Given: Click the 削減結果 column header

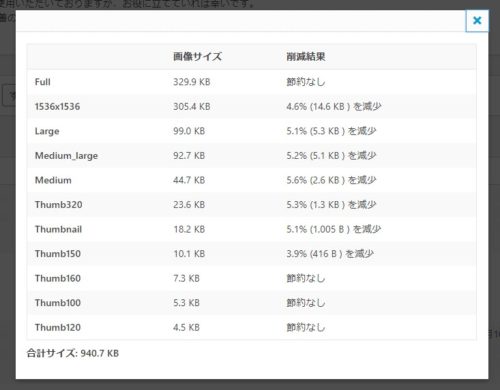Looking at the screenshot, I should coord(306,56).
